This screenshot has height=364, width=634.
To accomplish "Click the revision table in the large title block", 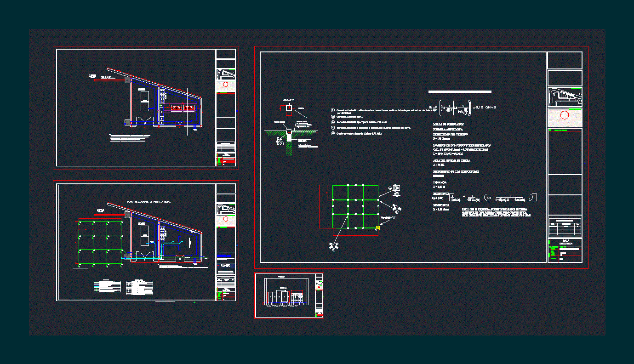I will [565, 227].
